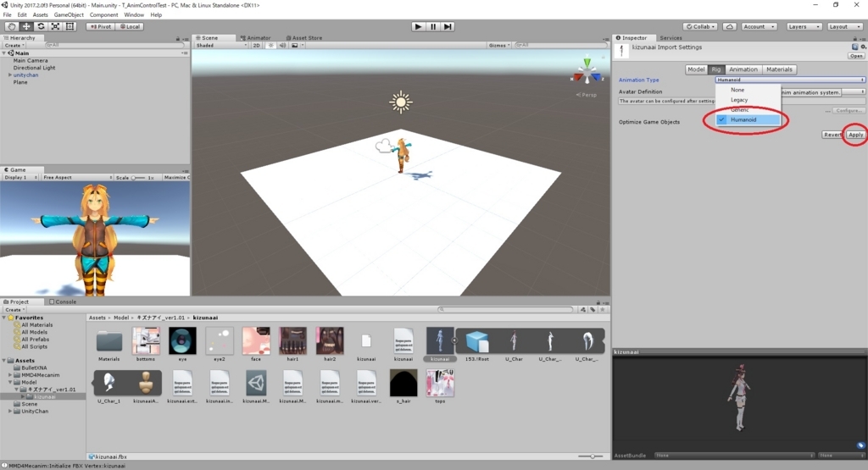This screenshot has height=470, width=868.
Task: Select Main Camera in Hierarchy
Action: (x=31, y=61)
